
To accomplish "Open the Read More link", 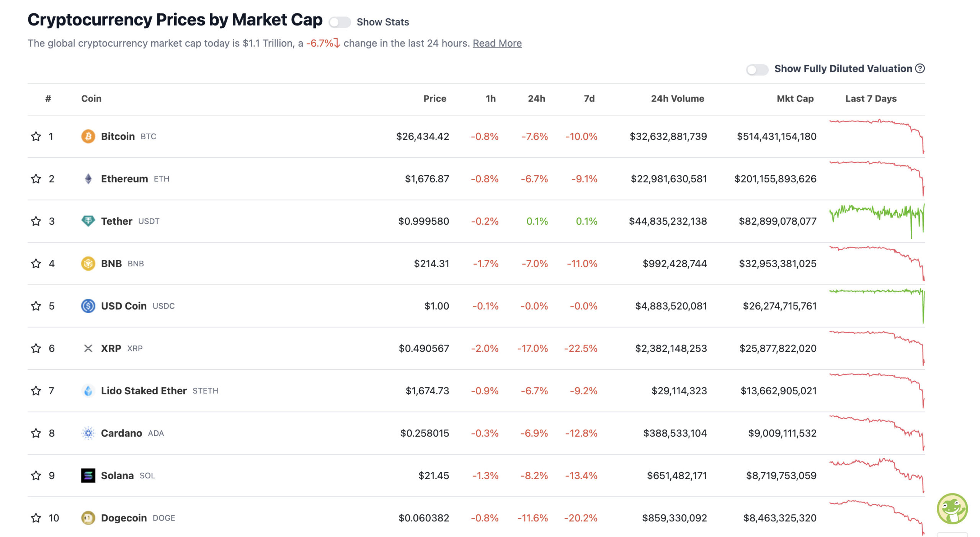I will point(497,43).
